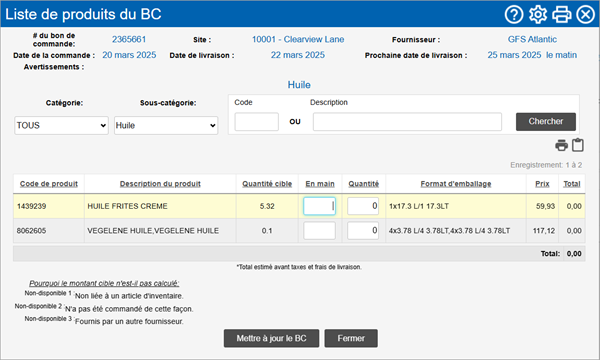Sort by Format d'emballage column

pos(456,184)
